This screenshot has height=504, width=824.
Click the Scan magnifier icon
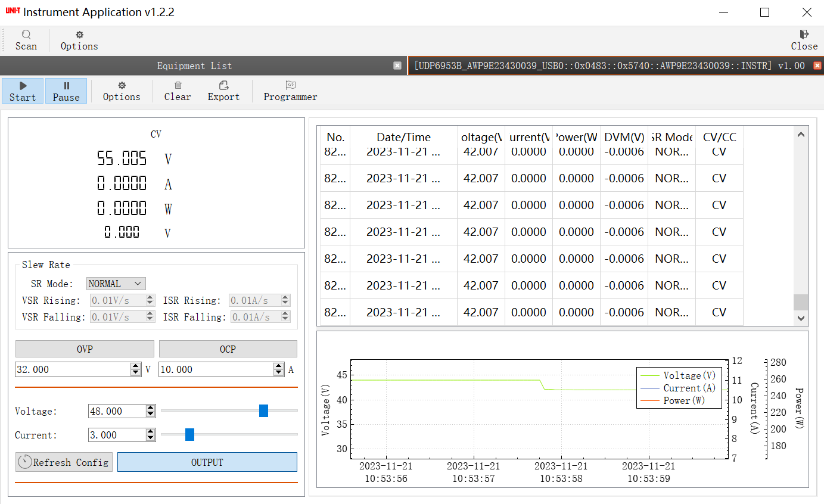coord(26,35)
